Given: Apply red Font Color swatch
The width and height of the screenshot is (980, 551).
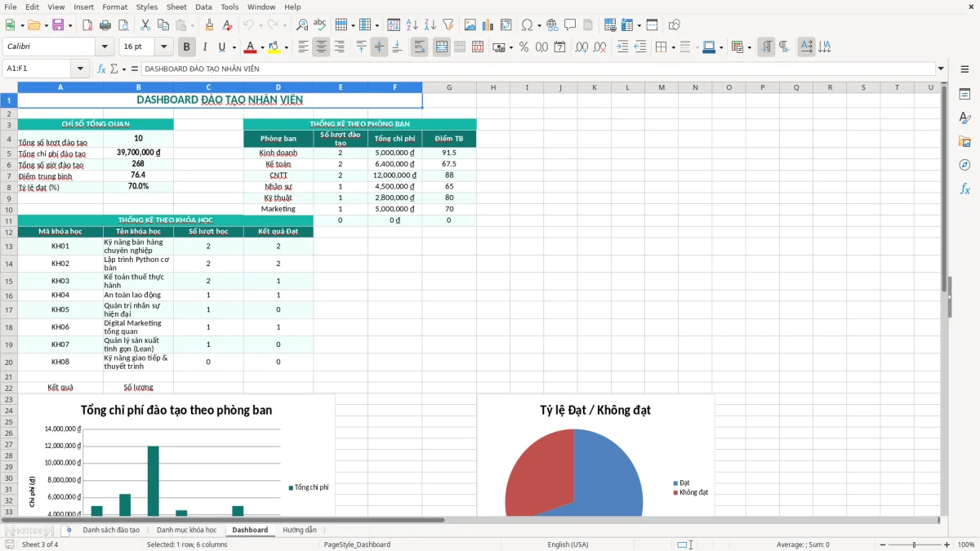Looking at the screenshot, I should coord(250,47).
